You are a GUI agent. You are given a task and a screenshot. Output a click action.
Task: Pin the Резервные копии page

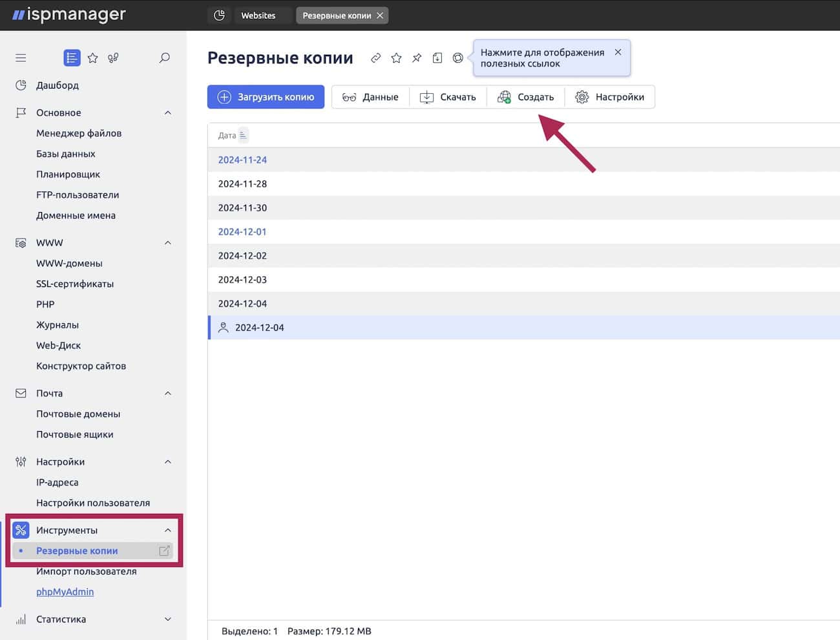pos(417,58)
